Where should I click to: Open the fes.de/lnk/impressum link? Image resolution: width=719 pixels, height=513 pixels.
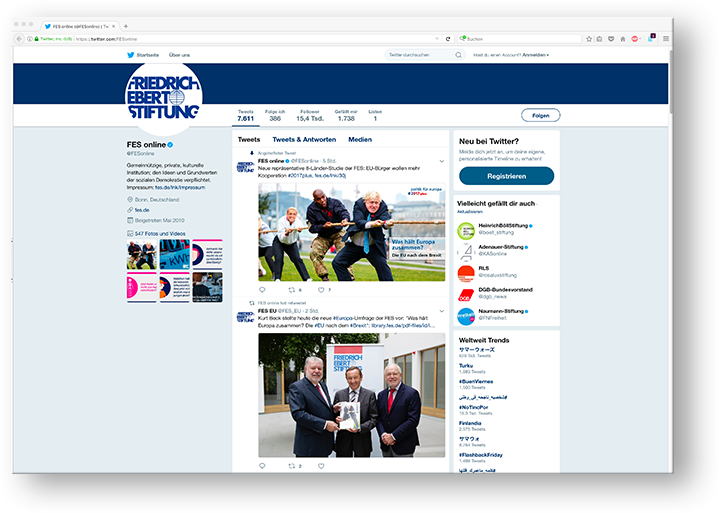(180, 188)
